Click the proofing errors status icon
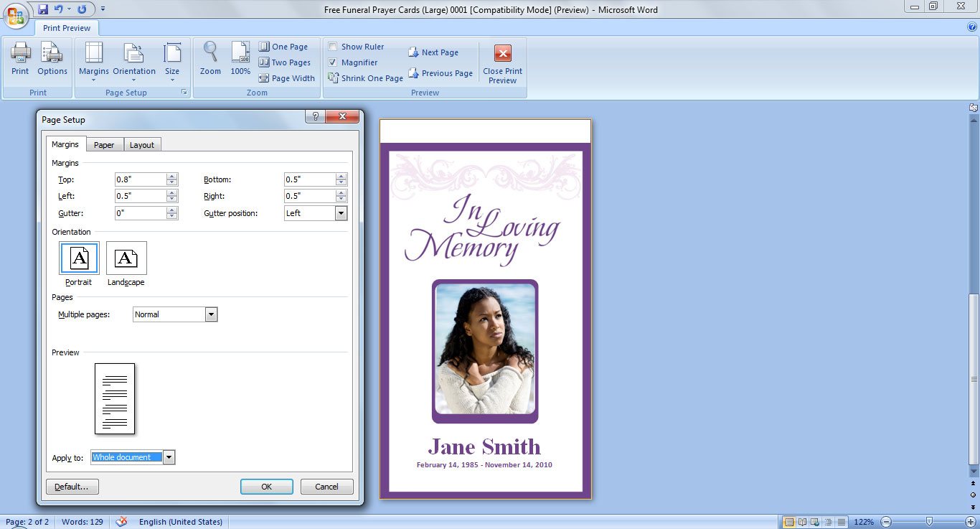Screen dimensions: 980x529 [x=122, y=522]
